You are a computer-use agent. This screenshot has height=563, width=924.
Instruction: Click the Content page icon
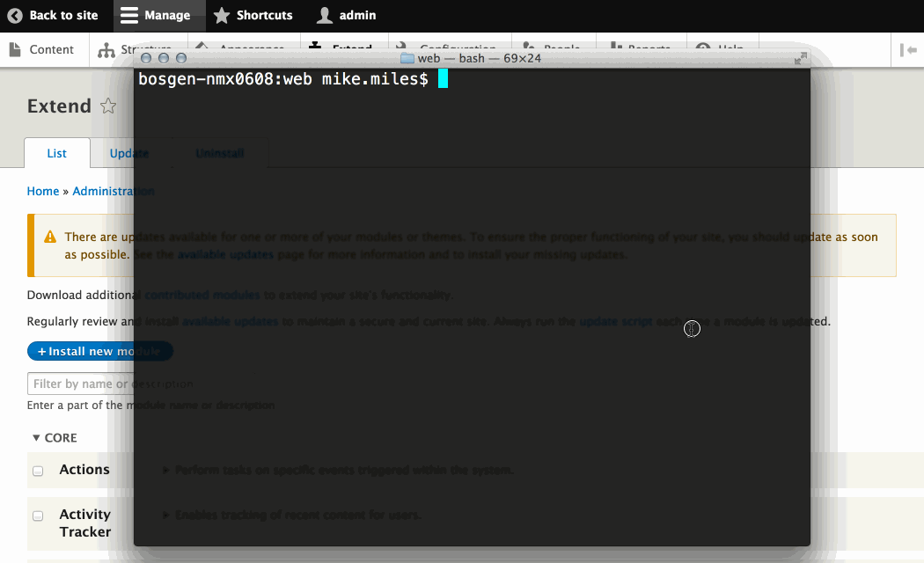click(15, 49)
